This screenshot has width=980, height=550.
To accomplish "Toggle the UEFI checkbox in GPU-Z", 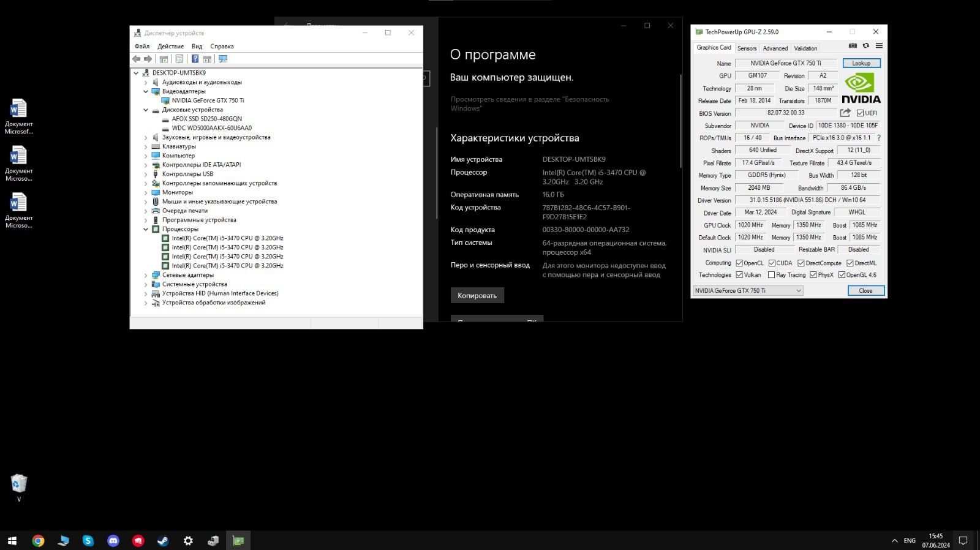I will click(x=861, y=113).
